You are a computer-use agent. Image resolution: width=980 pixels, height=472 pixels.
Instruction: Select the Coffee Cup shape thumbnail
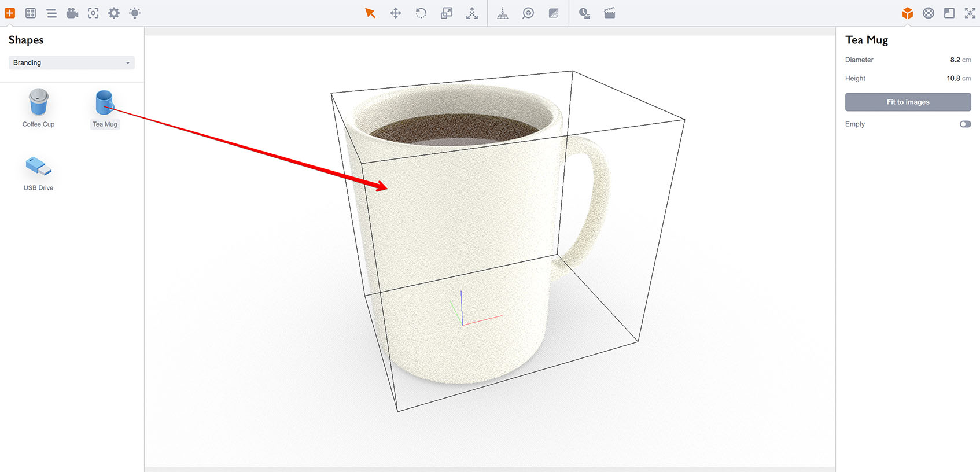[39, 103]
